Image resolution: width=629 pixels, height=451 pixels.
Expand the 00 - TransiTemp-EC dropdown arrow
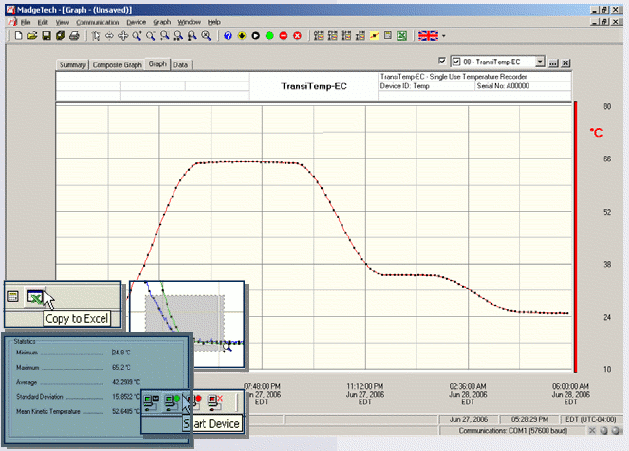pos(540,62)
